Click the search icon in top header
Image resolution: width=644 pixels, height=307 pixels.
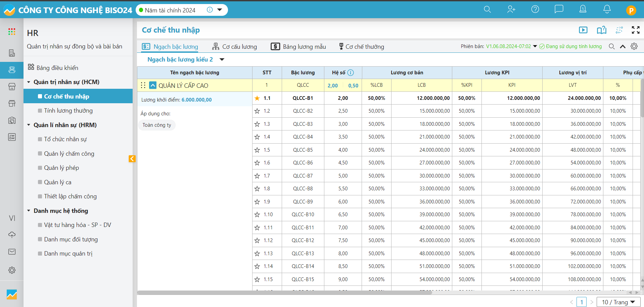487,9
